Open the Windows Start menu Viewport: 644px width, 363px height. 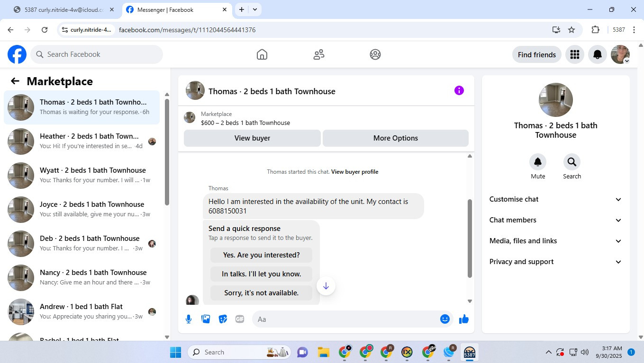[176, 352]
